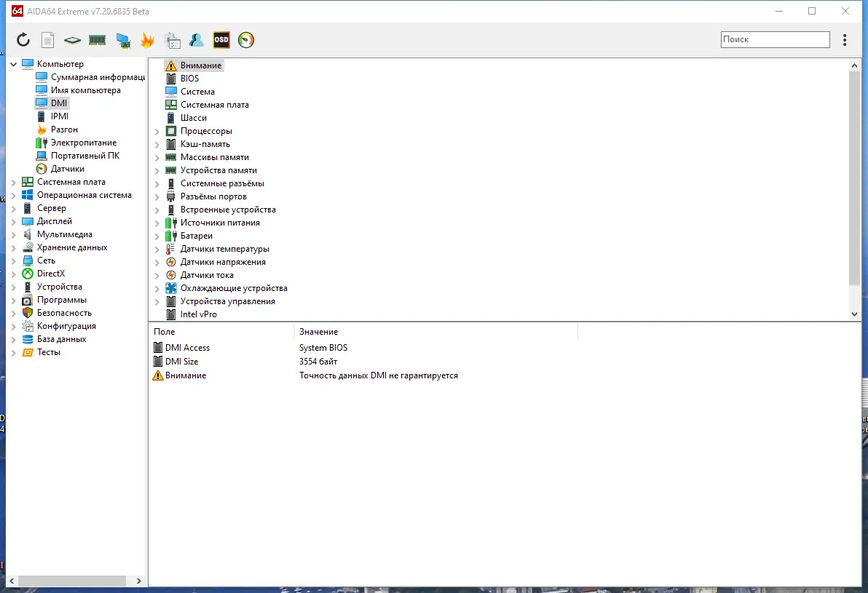Open the report wizard clipboard icon
The image size is (868, 593).
(x=172, y=40)
